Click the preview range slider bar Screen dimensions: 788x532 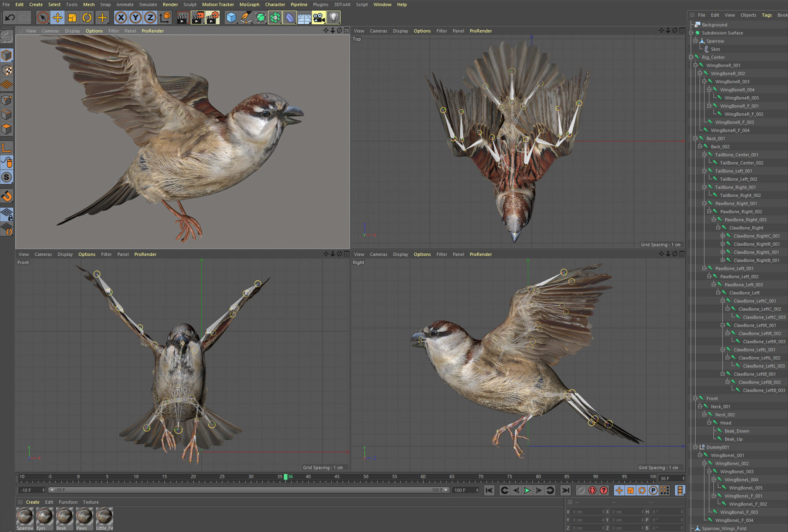point(249,490)
